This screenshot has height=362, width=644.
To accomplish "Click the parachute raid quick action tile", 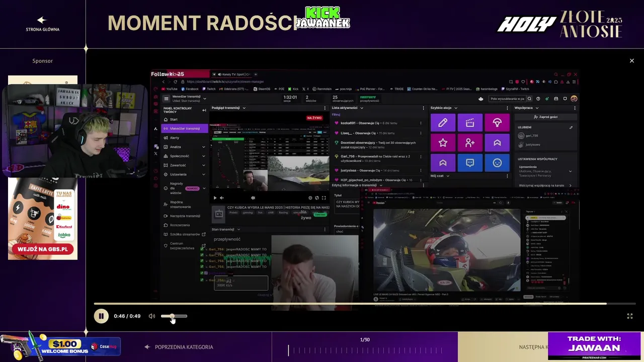I will (x=497, y=123).
